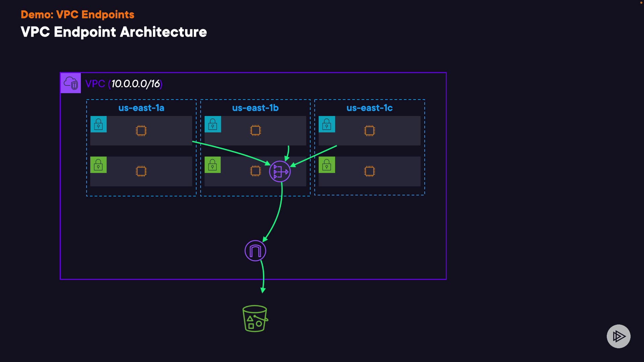The image size is (644, 362).
Task: Click the VPC cloud shield icon
Action: 71,83
